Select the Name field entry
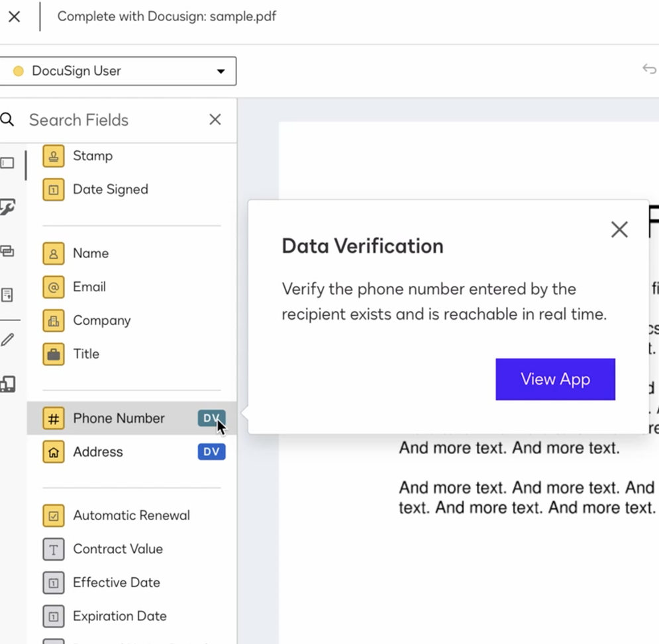This screenshot has height=644, width=659. (91, 253)
